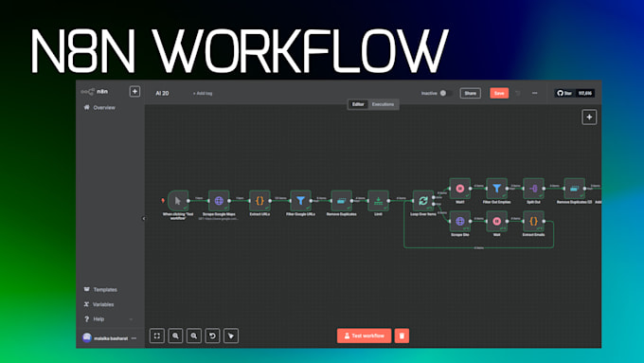
Task: Click the plus button next to n8n logo
Action: coord(134,91)
